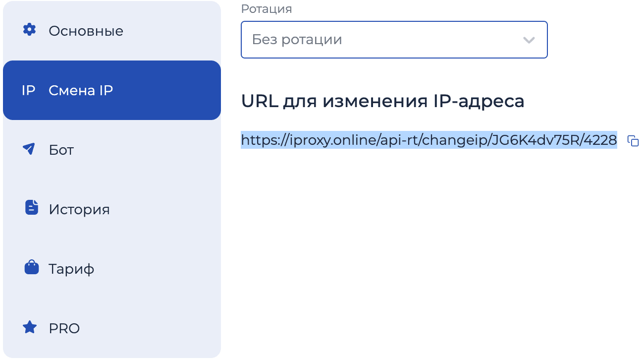The height and width of the screenshot is (362, 644).
Task: Click the document icon next to История
Action: (x=29, y=208)
